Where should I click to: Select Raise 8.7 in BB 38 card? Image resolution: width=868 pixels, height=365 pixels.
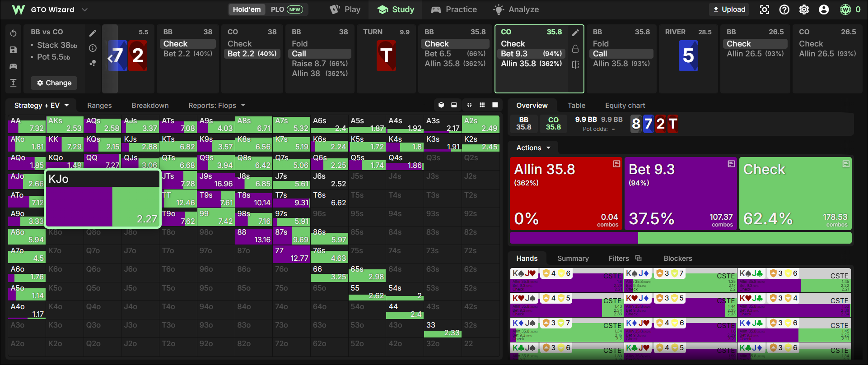pyautogui.click(x=319, y=64)
